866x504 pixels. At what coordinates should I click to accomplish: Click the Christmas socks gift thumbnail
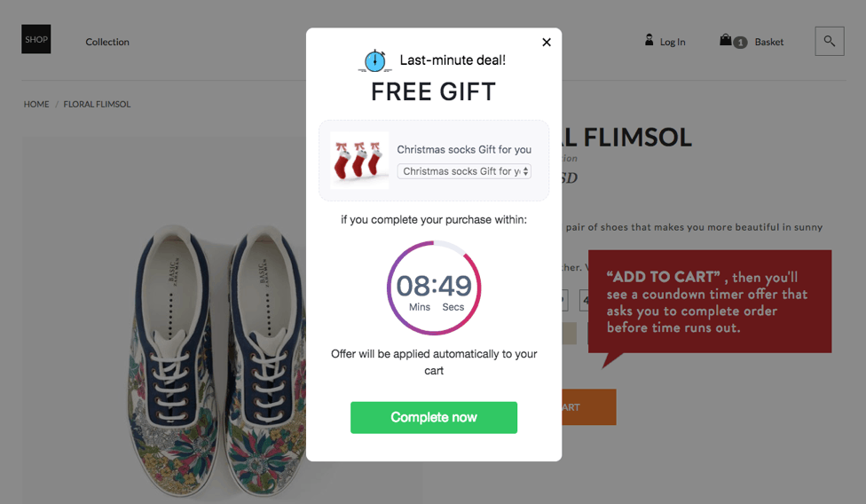click(x=359, y=161)
